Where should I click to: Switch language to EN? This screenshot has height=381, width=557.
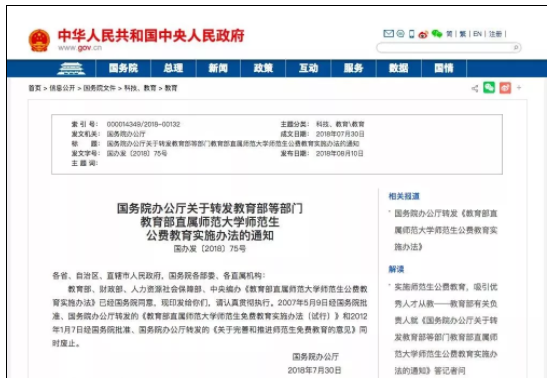click(x=477, y=34)
